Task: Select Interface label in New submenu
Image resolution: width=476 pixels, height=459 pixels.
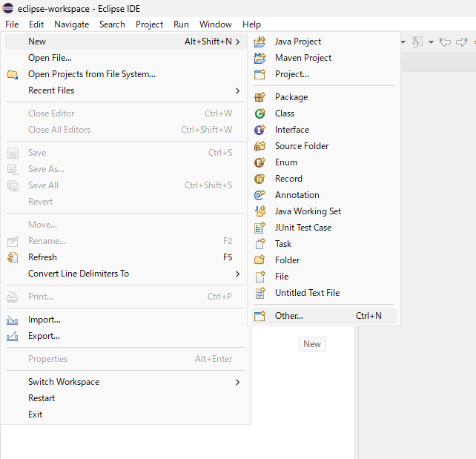Action: pos(292,130)
